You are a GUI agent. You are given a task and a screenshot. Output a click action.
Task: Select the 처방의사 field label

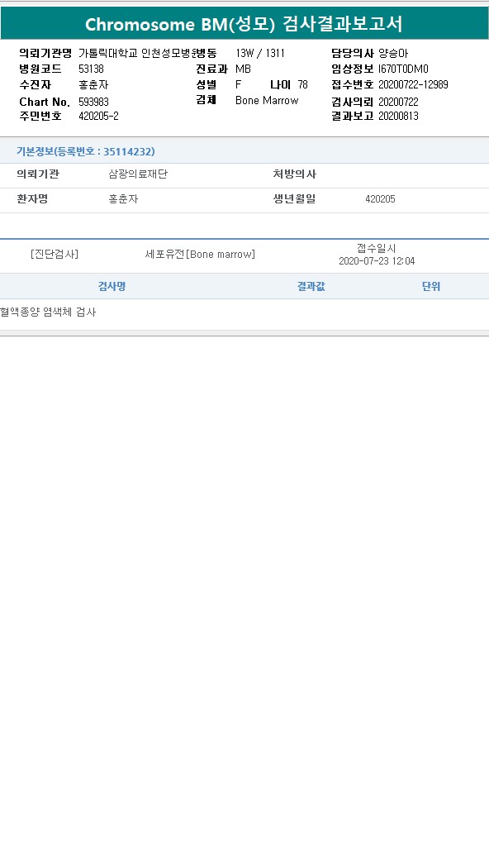pos(294,174)
